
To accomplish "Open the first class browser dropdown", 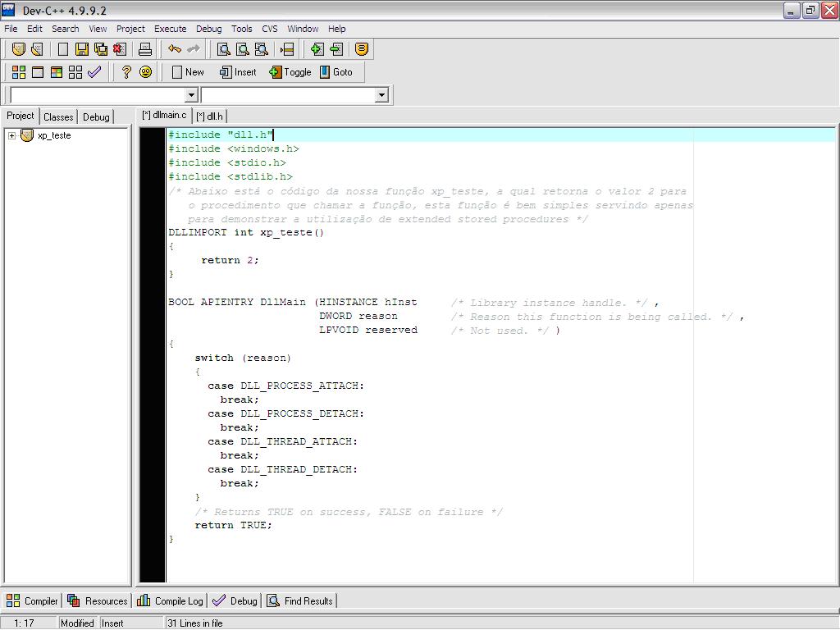I will coord(192,95).
